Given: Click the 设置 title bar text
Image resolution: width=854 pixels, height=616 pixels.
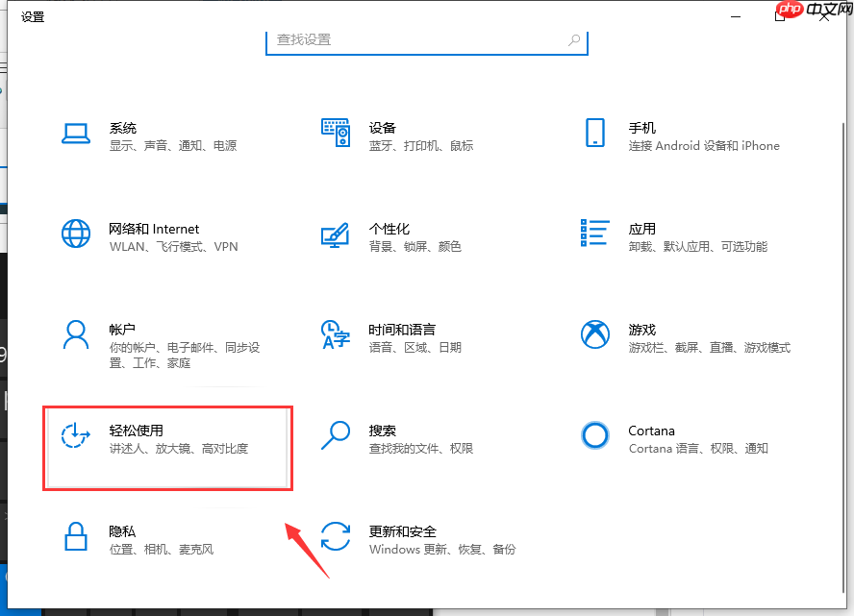Looking at the screenshot, I should [x=32, y=16].
